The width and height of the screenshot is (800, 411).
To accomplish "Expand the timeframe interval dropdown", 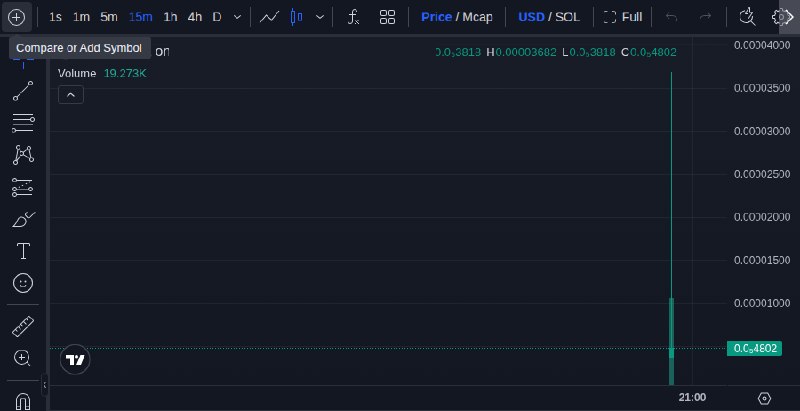I will pos(237,17).
